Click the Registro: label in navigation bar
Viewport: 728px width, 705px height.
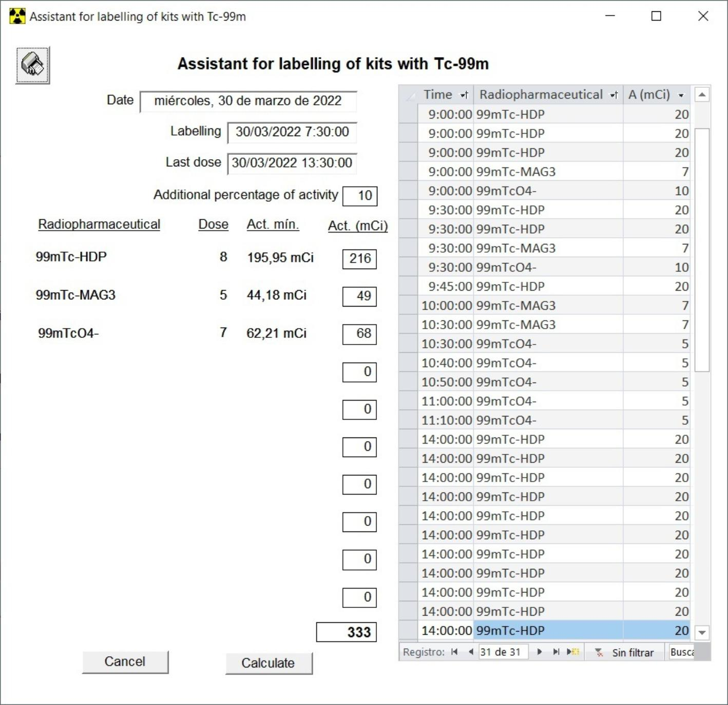pos(424,652)
